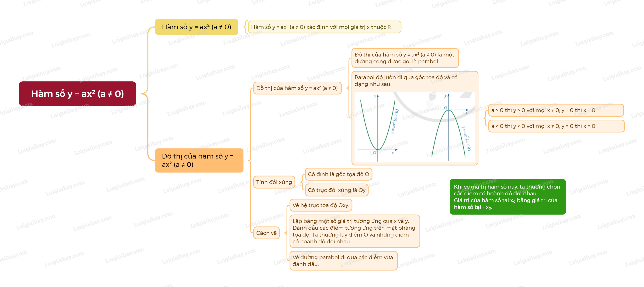Click the Lập bảng một số giá trị step
This screenshot has height=287, width=644.
[x=355, y=231]
